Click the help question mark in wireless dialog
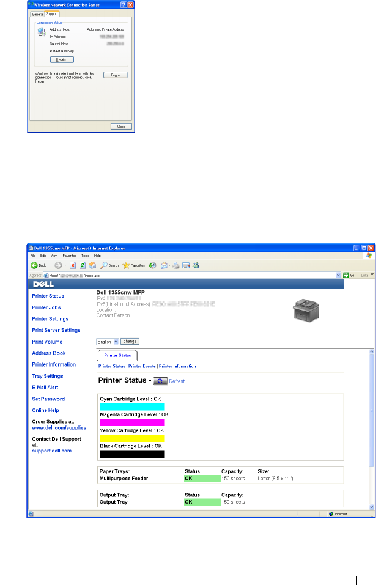Viewport: 392px width, 585px height. click(x=123, y=5)
